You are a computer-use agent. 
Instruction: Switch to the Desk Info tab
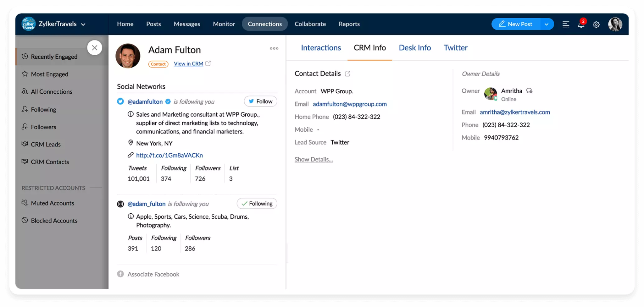[x=414, y=48]
